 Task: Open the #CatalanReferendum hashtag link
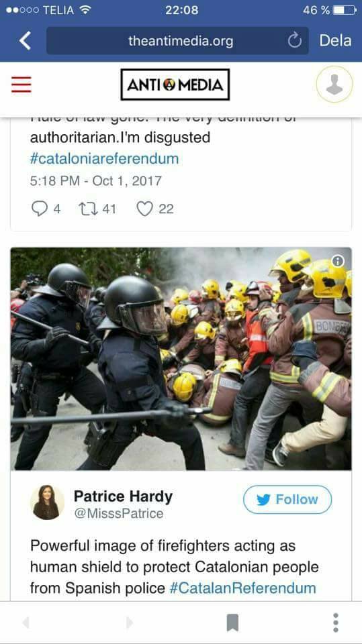click(x=242, y=588)
